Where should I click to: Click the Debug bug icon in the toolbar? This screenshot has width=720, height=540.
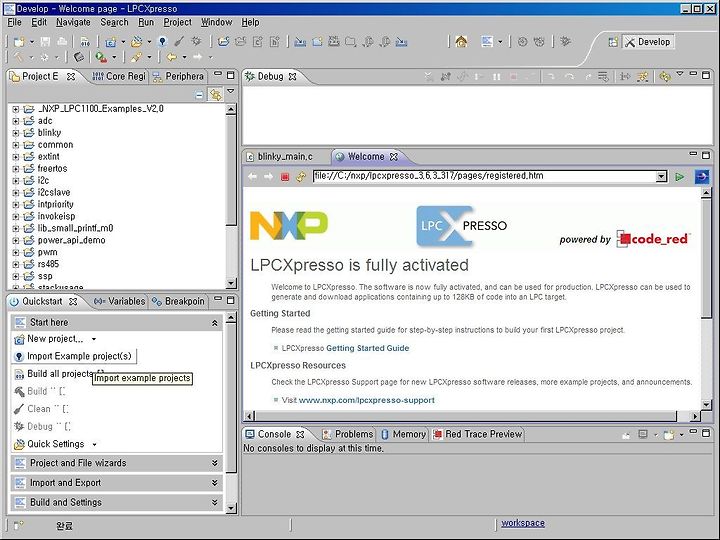tap(197, 41)
